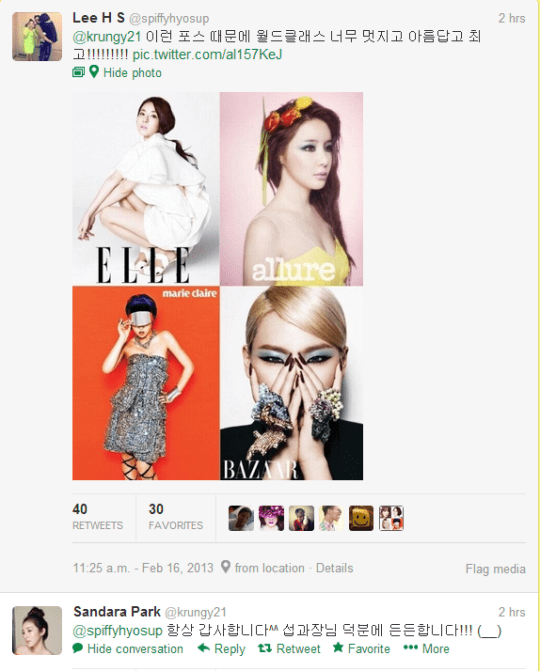Open the tweet Details link

coord(335,568)
